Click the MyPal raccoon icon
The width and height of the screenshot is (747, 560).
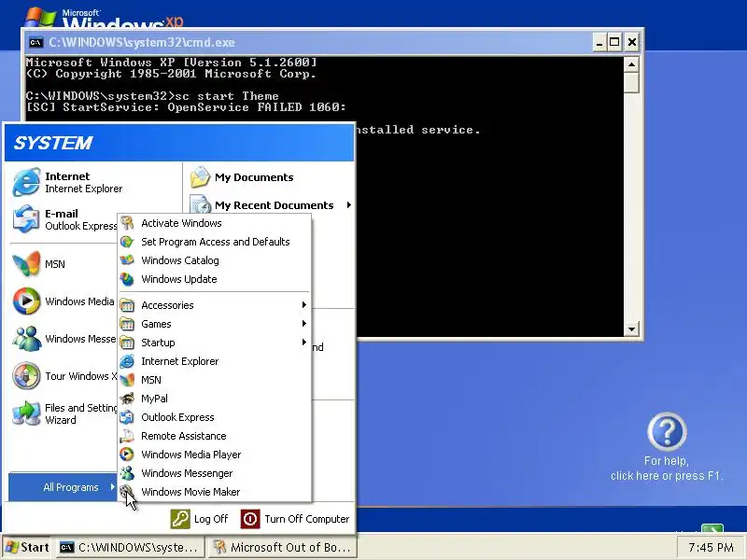pyautogui.click(x=127, y=399)
